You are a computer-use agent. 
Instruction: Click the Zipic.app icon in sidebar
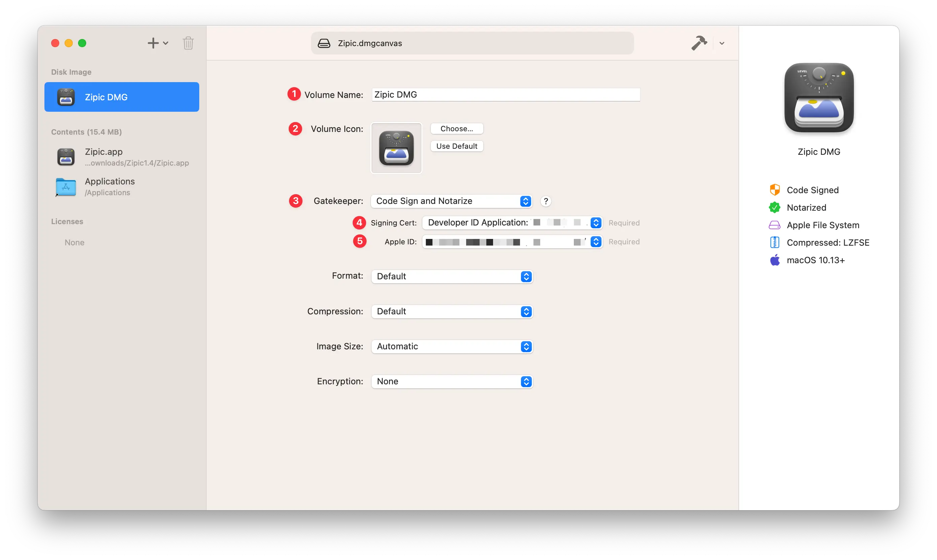(x=66, y=157)
